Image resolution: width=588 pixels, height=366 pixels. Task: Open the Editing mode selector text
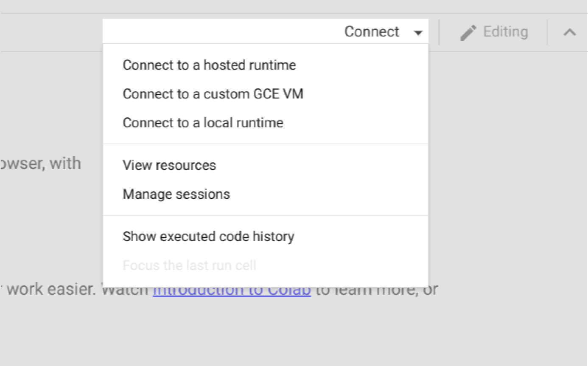pyautogui.click(x=505, y=31)
